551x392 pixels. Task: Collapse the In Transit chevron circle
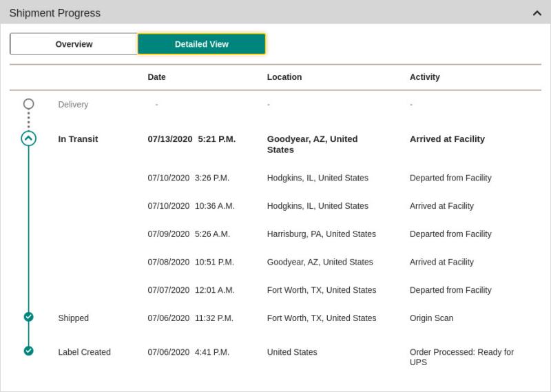click(28, 138)
